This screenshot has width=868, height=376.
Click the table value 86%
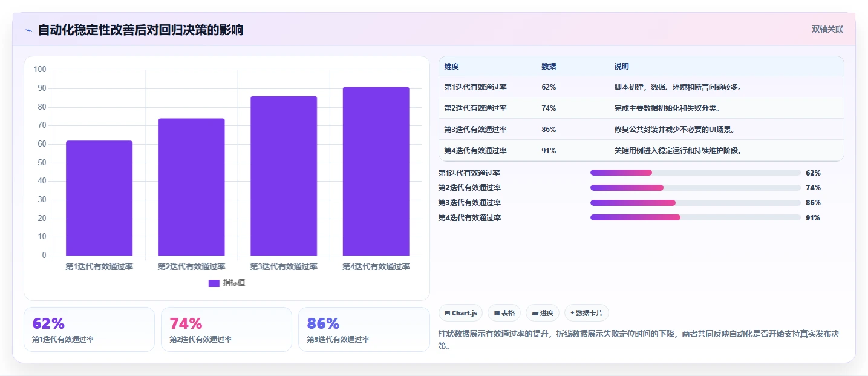549,130
